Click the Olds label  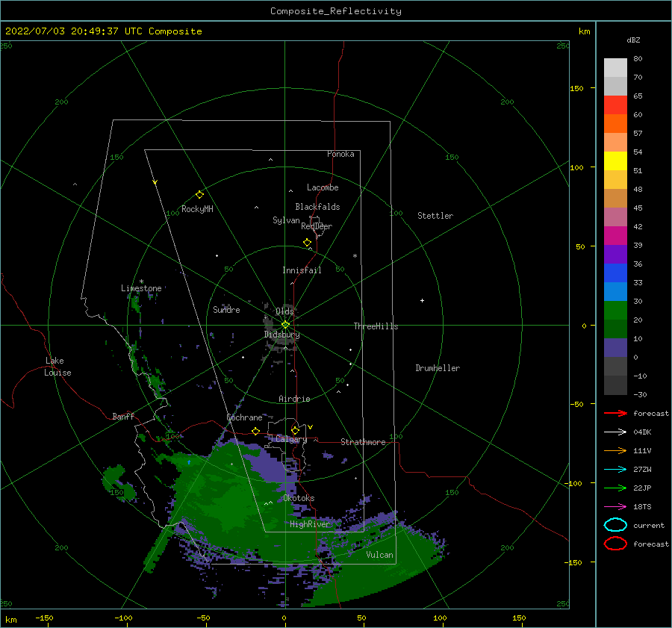pos(284,311)
